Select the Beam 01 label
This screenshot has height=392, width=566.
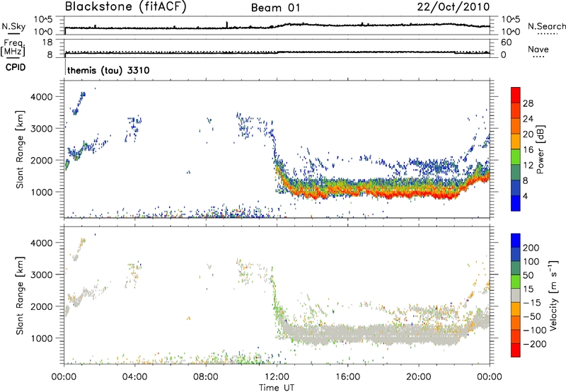pyautogui.click(x=275, y=8)
